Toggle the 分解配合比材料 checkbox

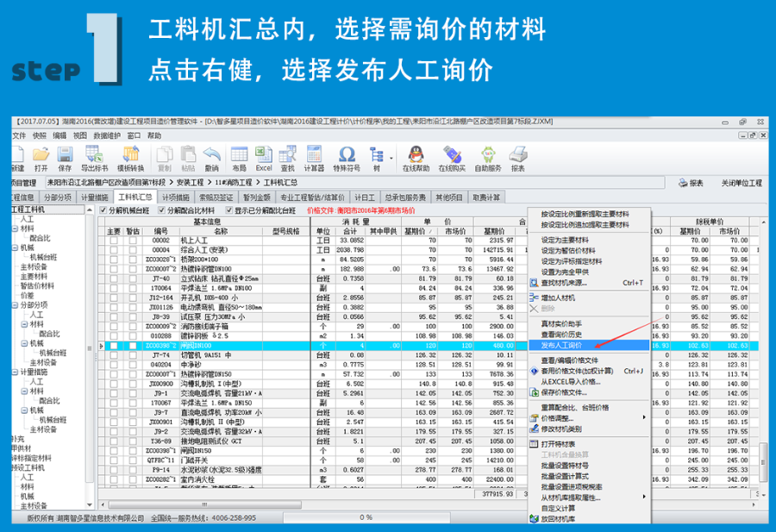[x=167, y=210]
